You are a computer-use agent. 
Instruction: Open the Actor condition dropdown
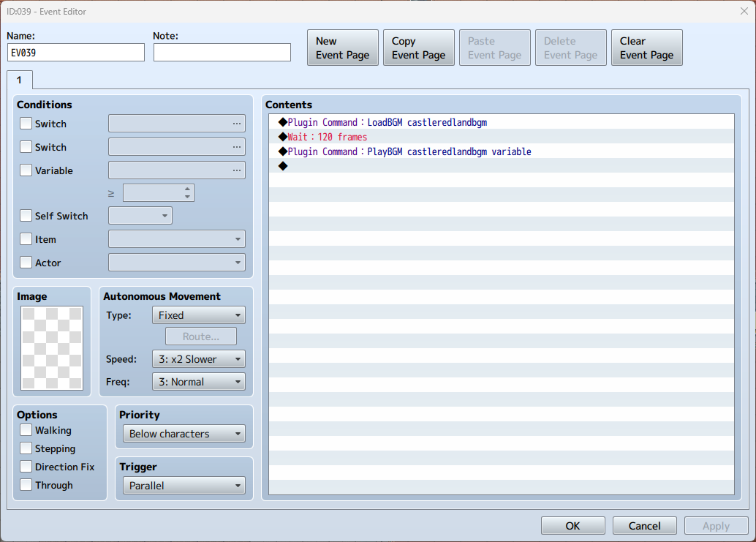click(x=177, y=263)
